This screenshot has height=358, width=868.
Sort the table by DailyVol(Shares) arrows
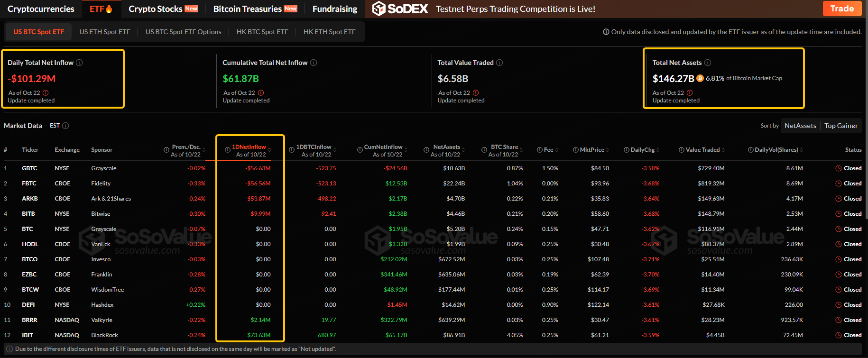(802, 150)
